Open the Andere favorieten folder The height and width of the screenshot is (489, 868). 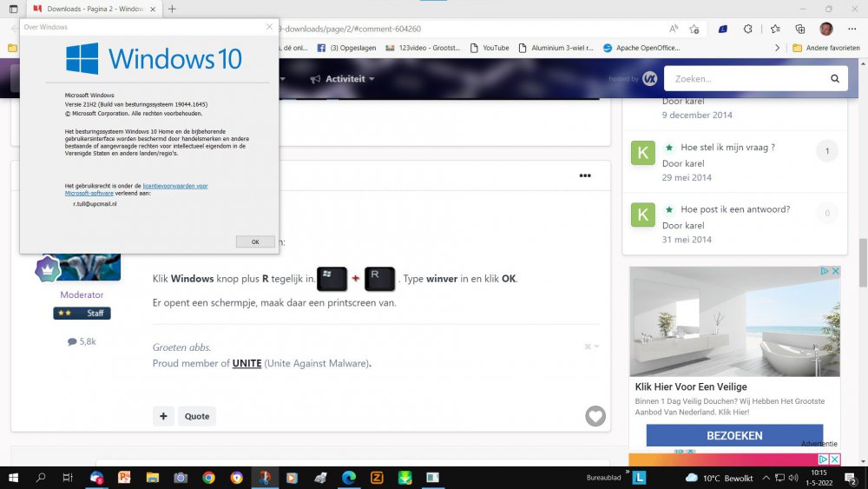[828, 48]
